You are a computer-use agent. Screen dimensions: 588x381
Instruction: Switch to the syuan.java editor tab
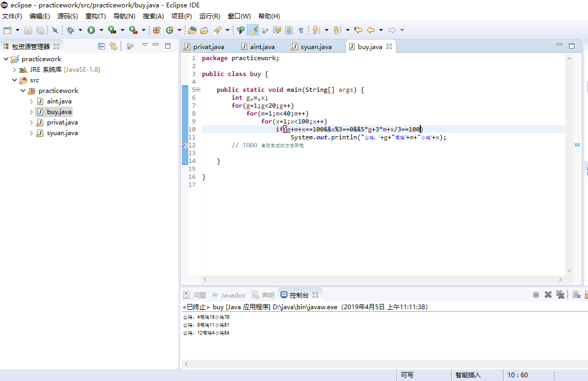(316, 47)
